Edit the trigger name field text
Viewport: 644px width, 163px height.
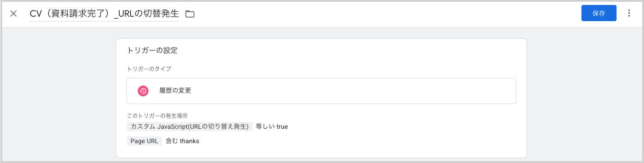tap(104, 14)
